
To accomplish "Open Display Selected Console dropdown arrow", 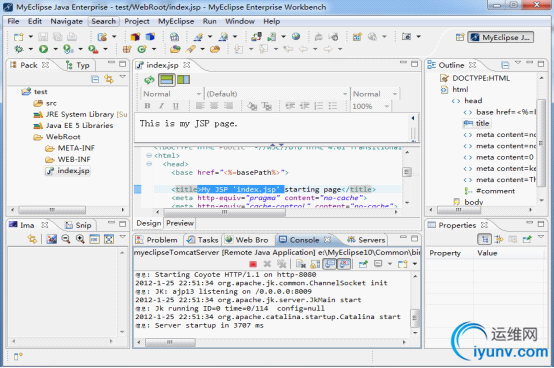I will pos(390,264).
